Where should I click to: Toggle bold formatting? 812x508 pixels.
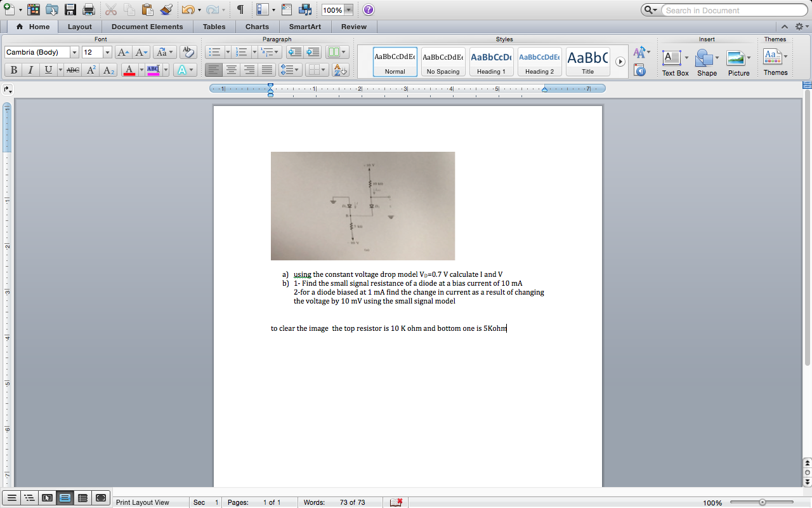point(13,70)
